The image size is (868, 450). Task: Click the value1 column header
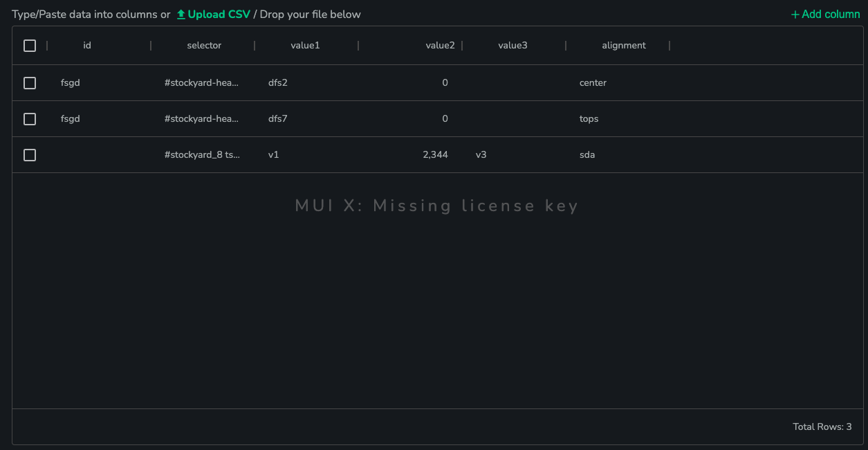[306, 46]
